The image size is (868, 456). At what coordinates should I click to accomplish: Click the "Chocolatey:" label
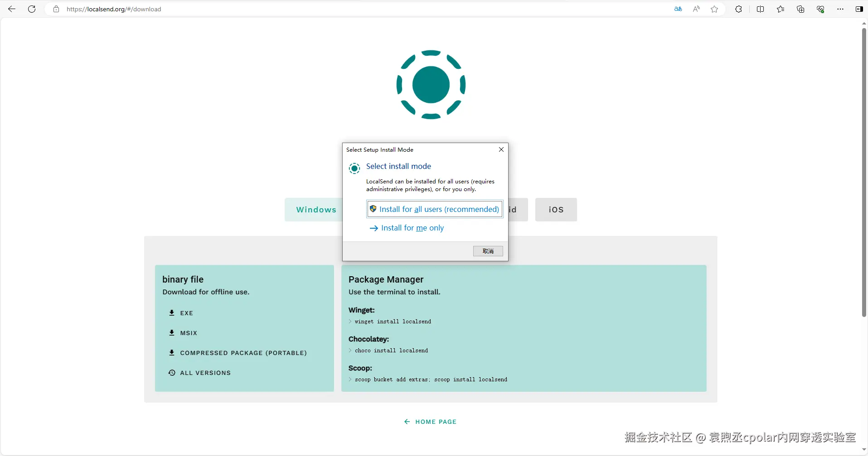point(369,339)
